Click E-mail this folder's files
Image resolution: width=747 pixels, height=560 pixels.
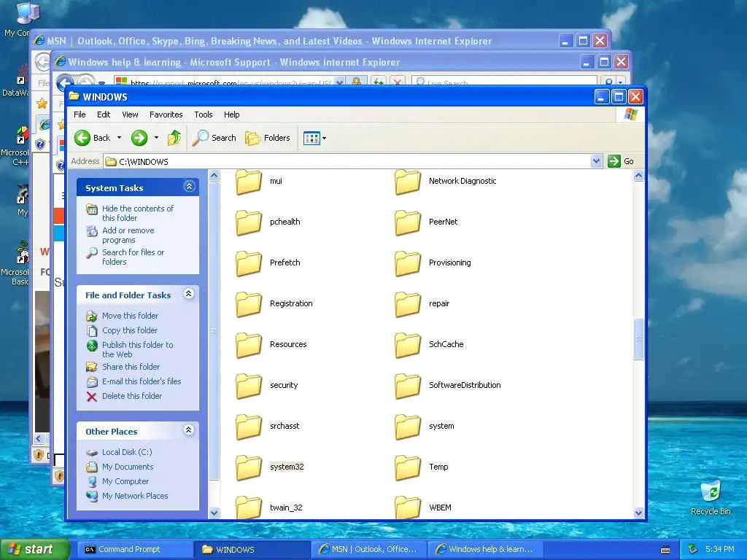142,381
